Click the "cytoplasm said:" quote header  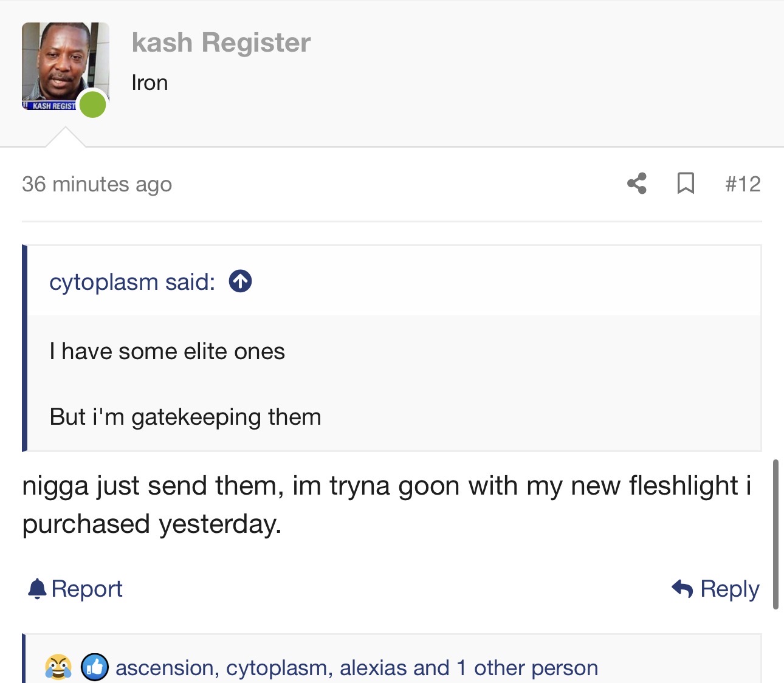coord(132,282)
